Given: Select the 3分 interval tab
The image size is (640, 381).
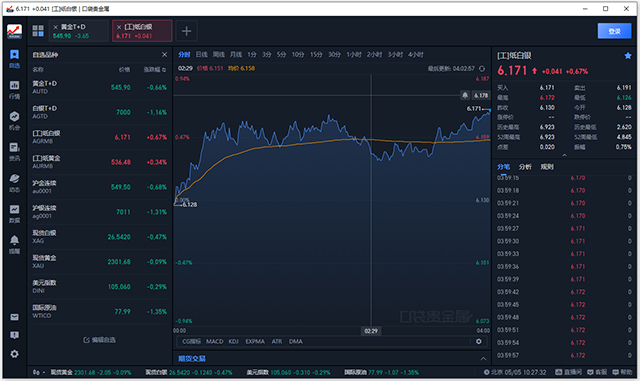Looking at the screenshot, I should coord(267,54).
